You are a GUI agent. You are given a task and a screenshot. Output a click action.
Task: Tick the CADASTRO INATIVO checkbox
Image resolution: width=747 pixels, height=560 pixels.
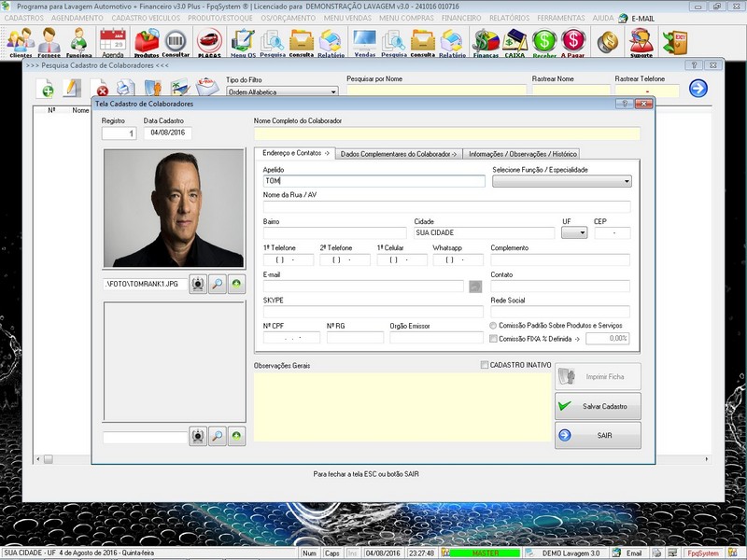point(485,365)
